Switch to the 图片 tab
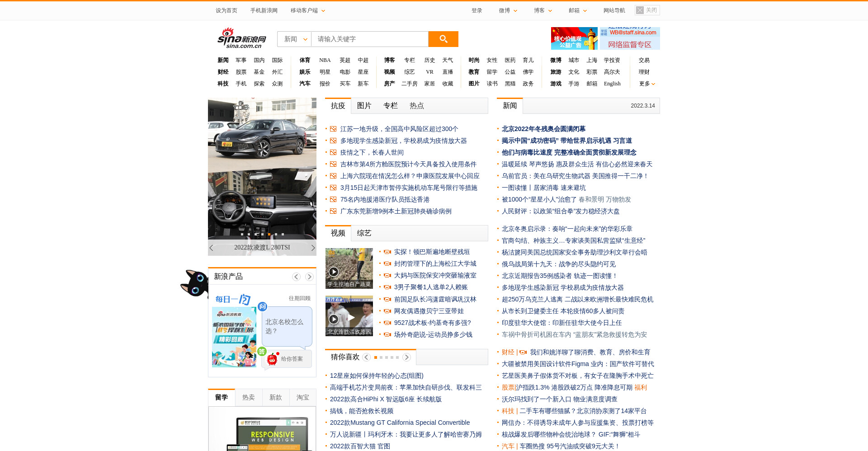The width and height of the screenshot is (868, 451). (364, 106)
